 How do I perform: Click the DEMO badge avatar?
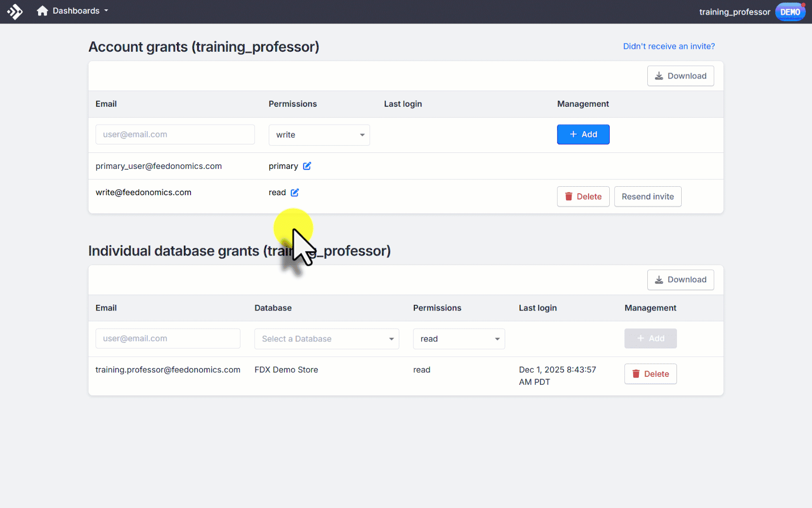click(790, 12)
